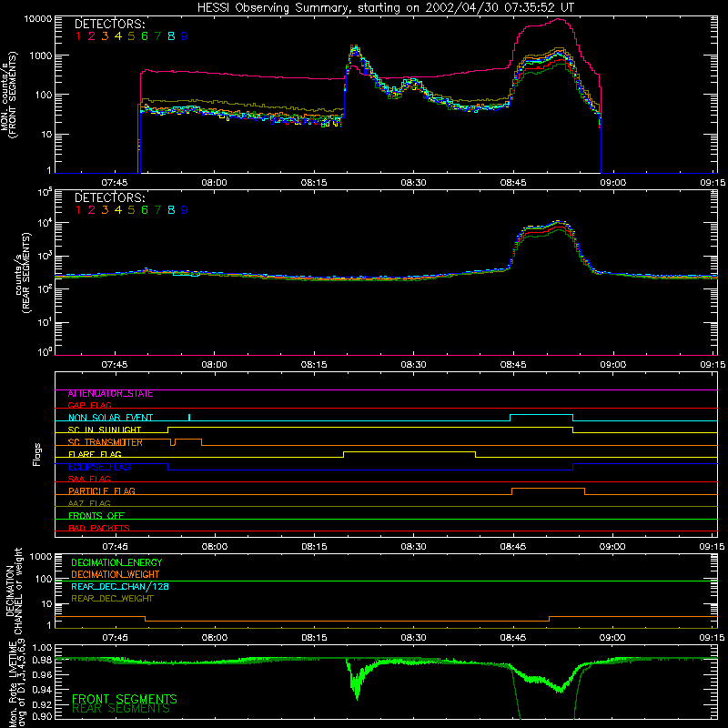Click the SC_TRANSMITTER flag label

(x=106, y=442)
